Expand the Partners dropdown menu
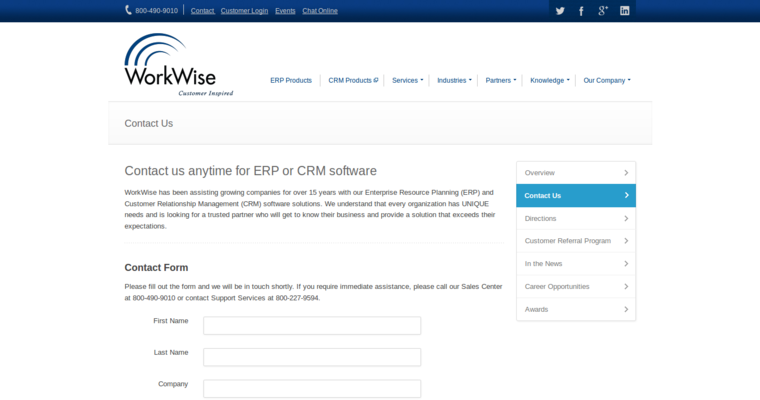This screenshot has width=760, height=400. point(501,80)
